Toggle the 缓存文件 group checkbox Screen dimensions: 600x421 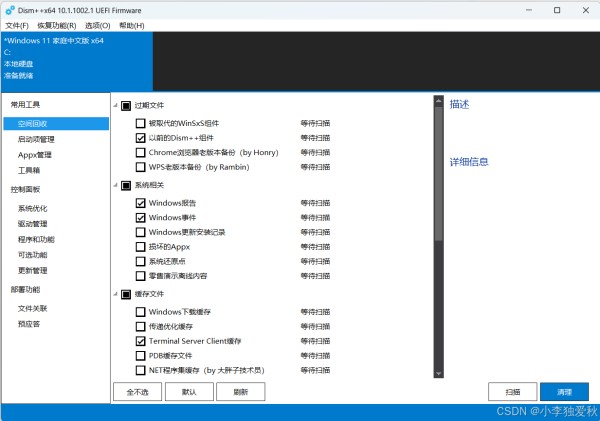pos(126,294)
